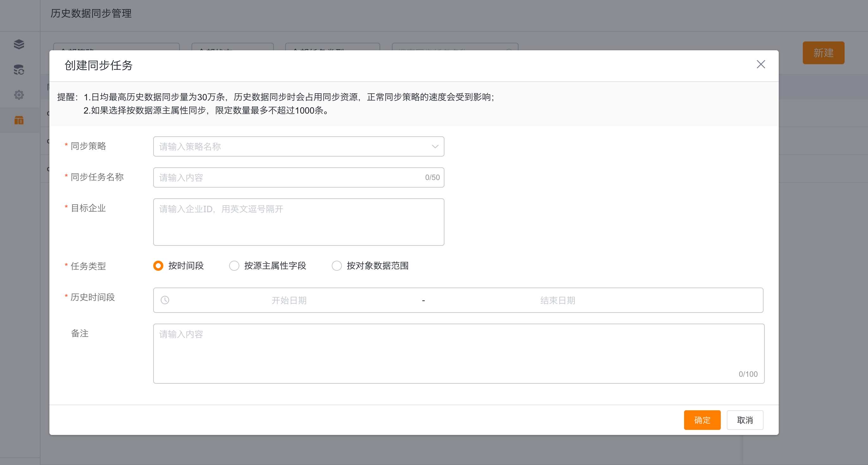Click the 取消 button
The height and width of the screenshot is (465, 868).
[745, 420]
